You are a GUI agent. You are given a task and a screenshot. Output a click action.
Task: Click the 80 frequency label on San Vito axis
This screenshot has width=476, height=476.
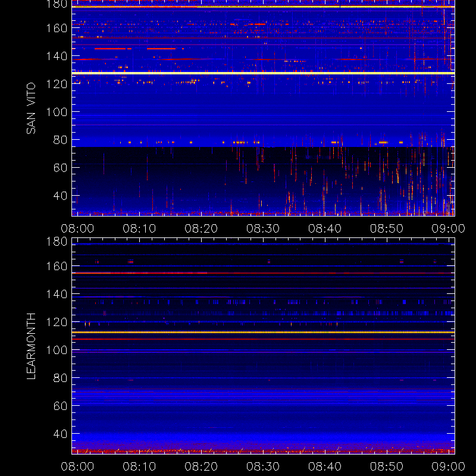pos(60,140)
